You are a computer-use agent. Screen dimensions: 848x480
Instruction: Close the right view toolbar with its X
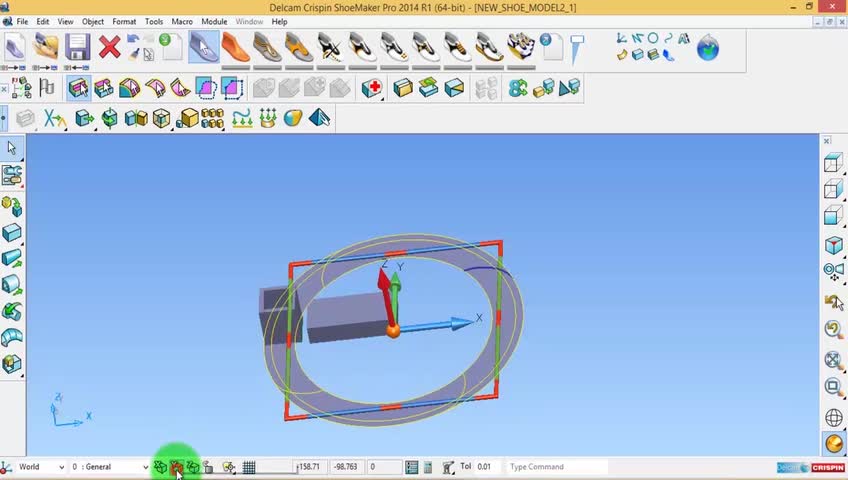tap(827, 141)
